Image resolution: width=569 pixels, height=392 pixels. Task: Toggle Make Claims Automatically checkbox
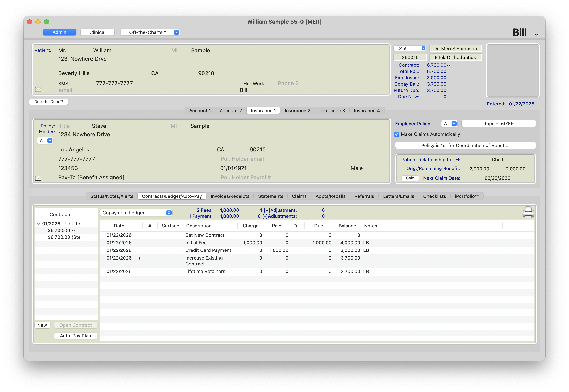[397, 134]
